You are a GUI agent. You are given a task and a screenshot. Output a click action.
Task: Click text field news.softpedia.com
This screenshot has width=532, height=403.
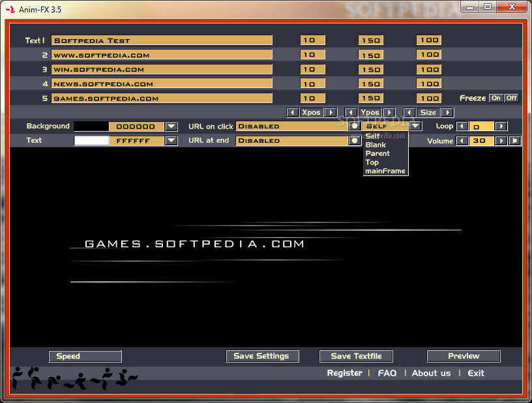(162, 83)
